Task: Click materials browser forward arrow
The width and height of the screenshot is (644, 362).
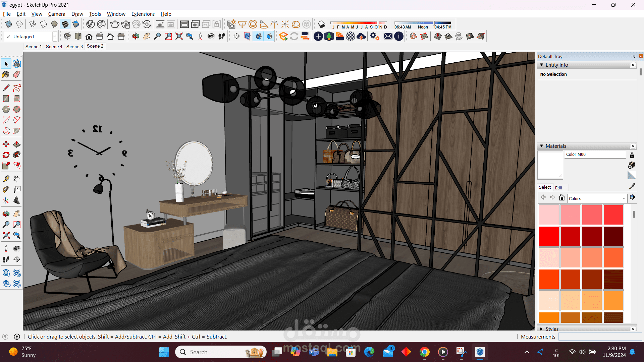Action: point(552,198)
